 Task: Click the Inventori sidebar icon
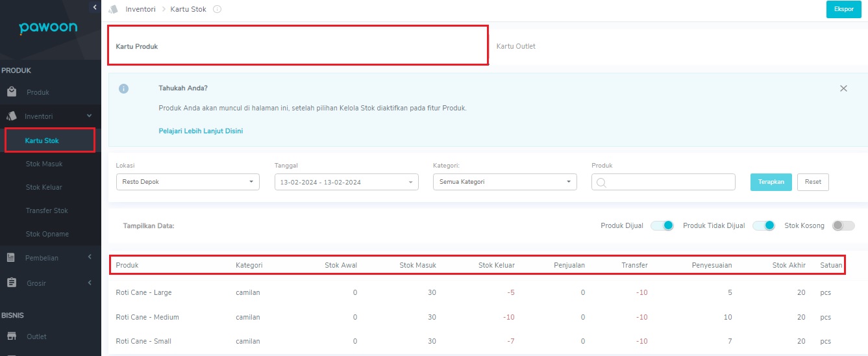click(12, 116)
